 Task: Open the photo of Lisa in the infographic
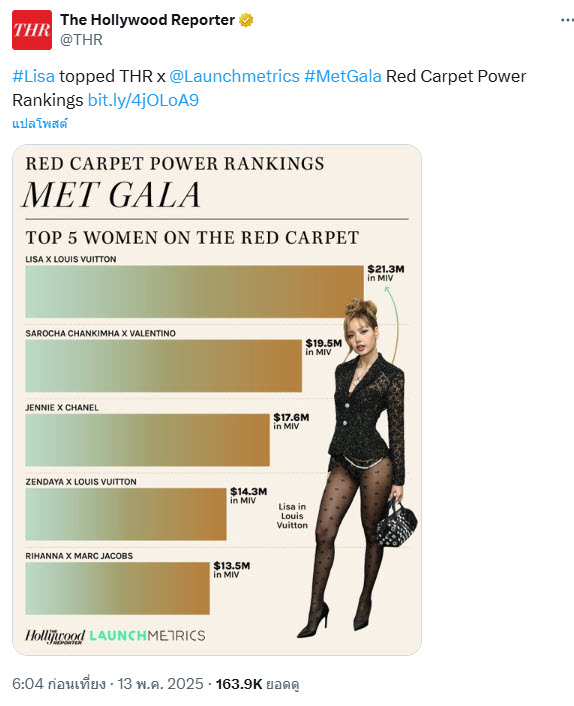tap(358, 468)
